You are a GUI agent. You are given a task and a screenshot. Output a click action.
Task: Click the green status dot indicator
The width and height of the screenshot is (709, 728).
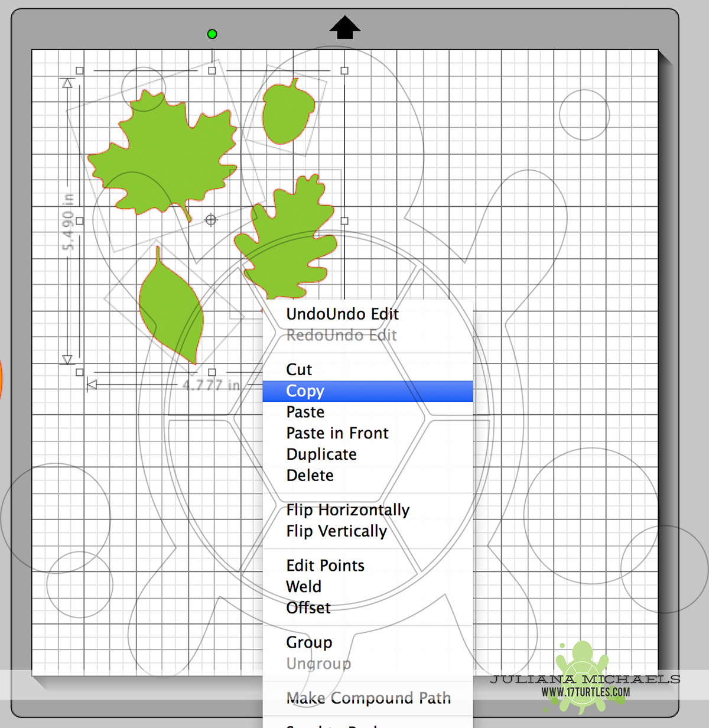pyautogui.click(x=212, y=34)
